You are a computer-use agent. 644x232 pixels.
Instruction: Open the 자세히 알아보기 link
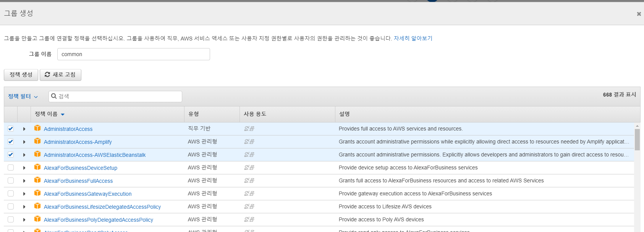pos(413,38)
